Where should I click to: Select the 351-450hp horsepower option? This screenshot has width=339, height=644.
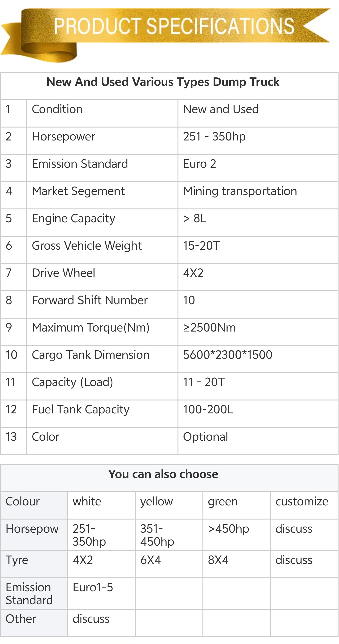pos(157,535)
